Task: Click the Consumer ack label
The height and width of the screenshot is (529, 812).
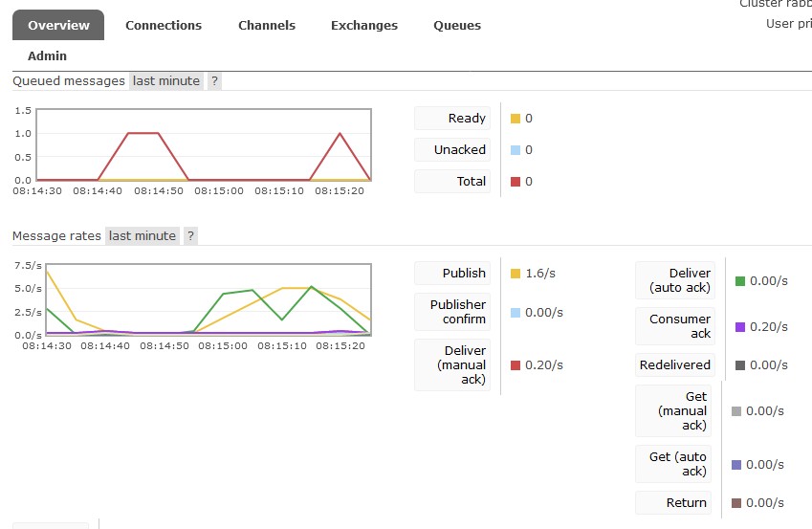Action: [x=675, y=326]
